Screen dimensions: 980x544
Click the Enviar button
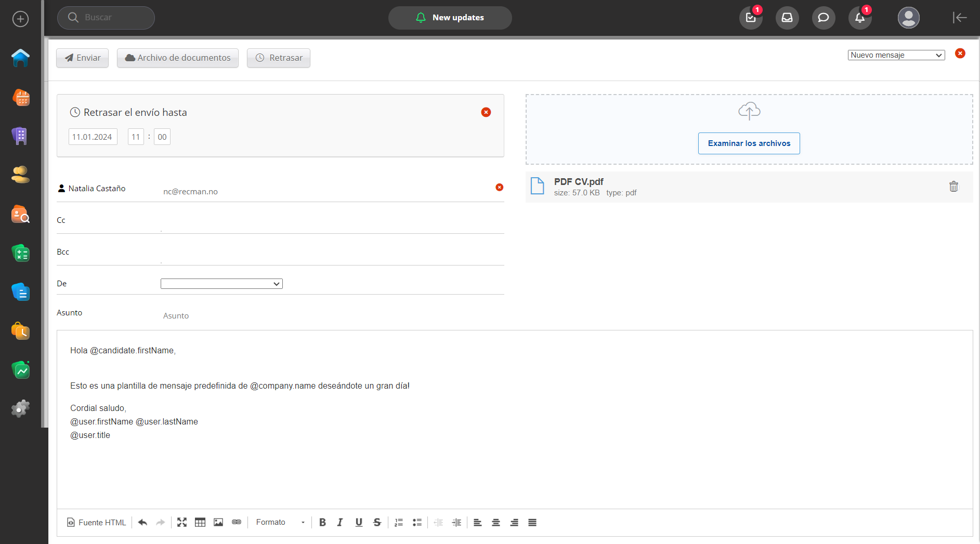[82, 58]
